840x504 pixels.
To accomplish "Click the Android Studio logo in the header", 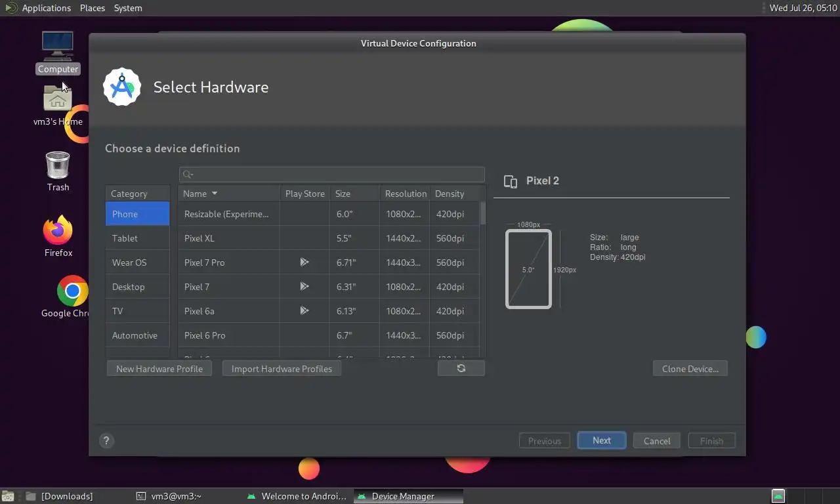I will [122, 87].
